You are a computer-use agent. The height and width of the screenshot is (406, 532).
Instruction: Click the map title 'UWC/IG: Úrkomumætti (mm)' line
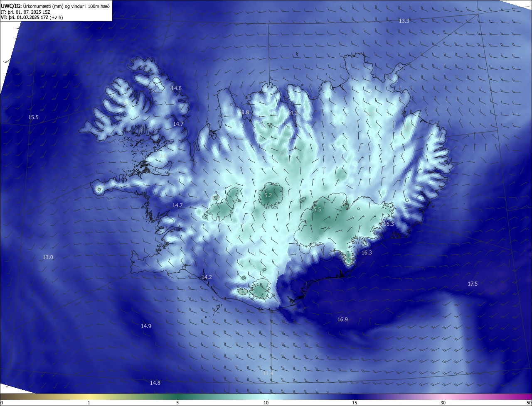55,6
